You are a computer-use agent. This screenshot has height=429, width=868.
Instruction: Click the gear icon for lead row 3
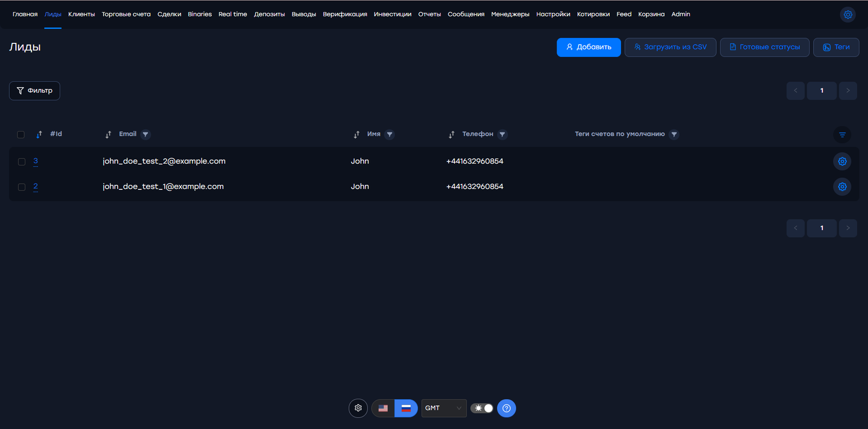[842, 161]
